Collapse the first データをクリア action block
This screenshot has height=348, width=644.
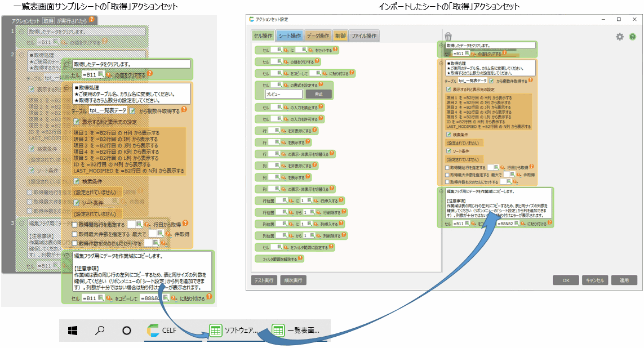click(441, 44)
